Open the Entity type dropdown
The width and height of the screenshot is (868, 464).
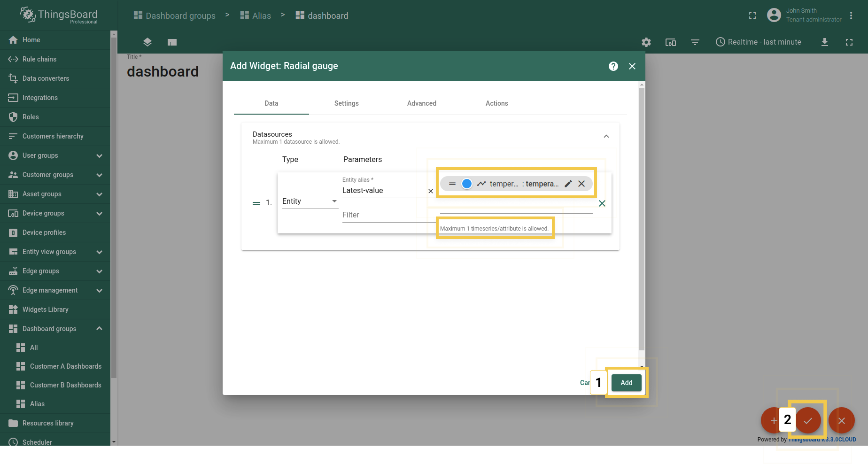[310, 201]
